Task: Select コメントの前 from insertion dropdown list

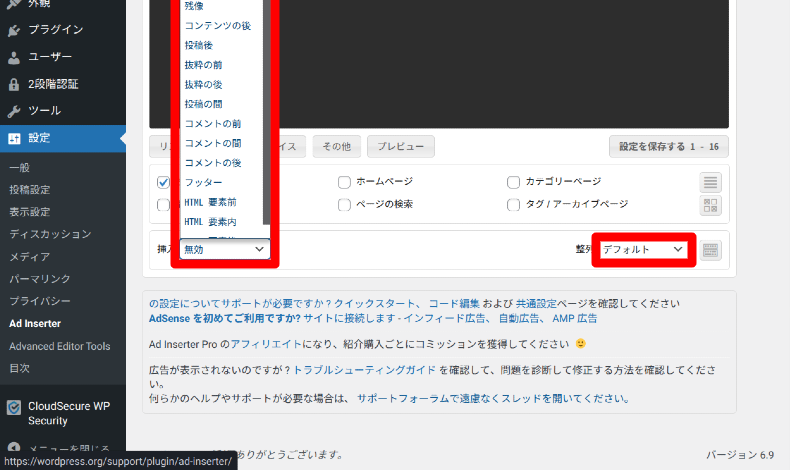Action: click(x=213, y=124)
